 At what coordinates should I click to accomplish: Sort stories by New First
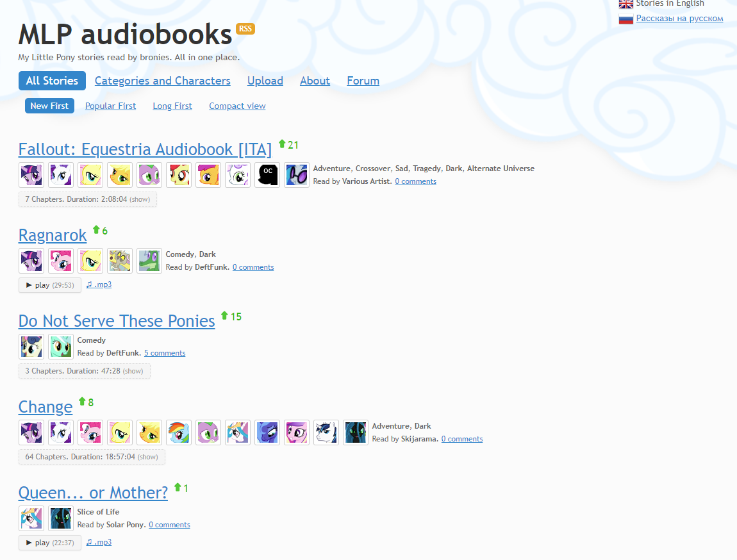tap(49, 106)
